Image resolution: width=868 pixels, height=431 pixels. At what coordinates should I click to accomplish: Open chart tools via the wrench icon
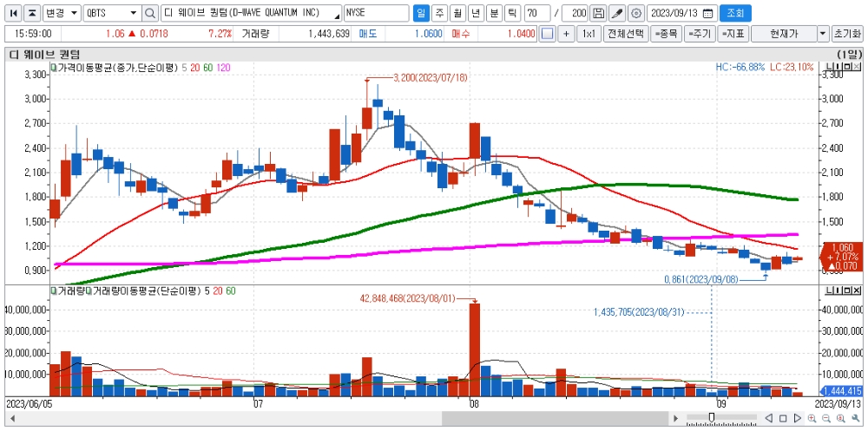855,418
